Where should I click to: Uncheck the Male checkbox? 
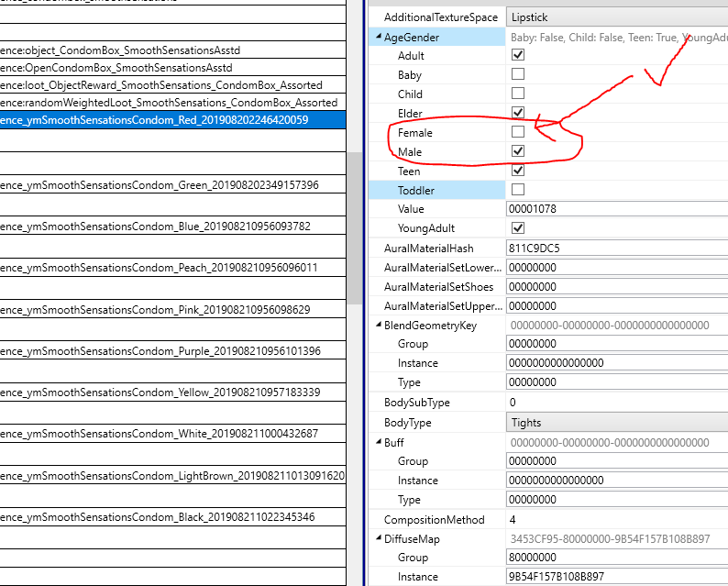click(x=518, y=151)
